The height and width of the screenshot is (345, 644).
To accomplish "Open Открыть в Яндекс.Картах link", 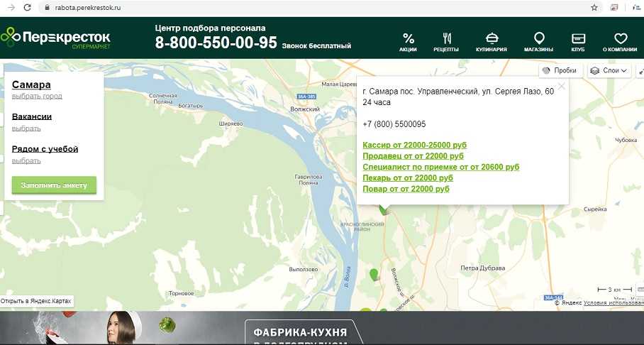I will (36, 302).
